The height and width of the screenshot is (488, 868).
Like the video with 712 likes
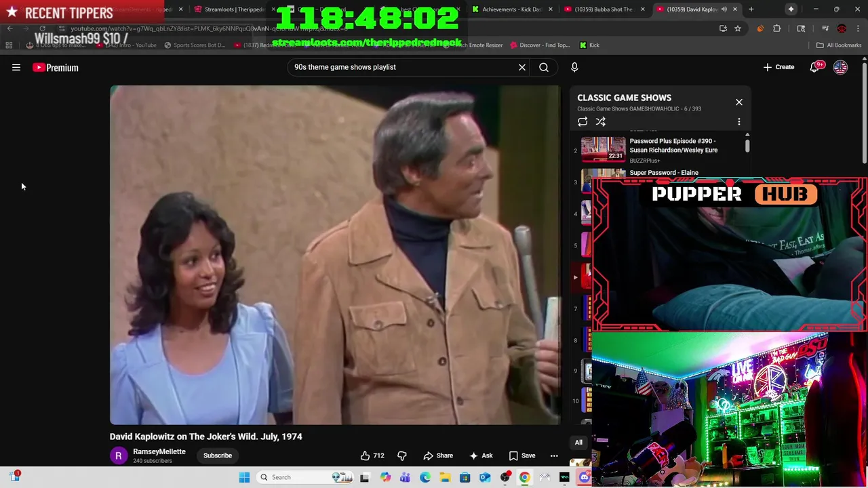(x=372, y=455)
